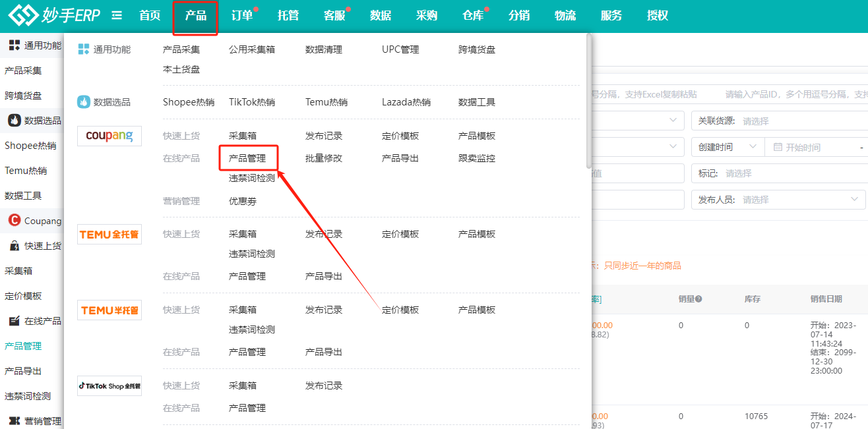This screenshot has height=429, width=868.
Task: Open the dropdown chevron left of 创建时间
Action: point(673,147)
